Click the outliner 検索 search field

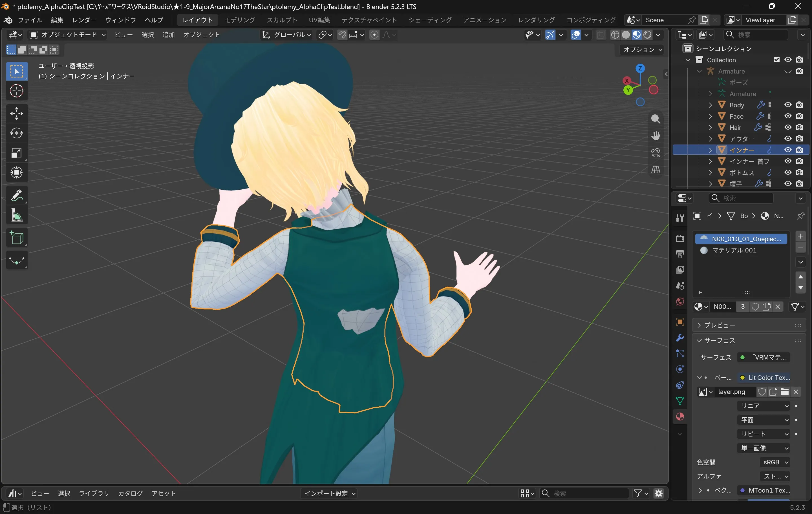(756, 35)
